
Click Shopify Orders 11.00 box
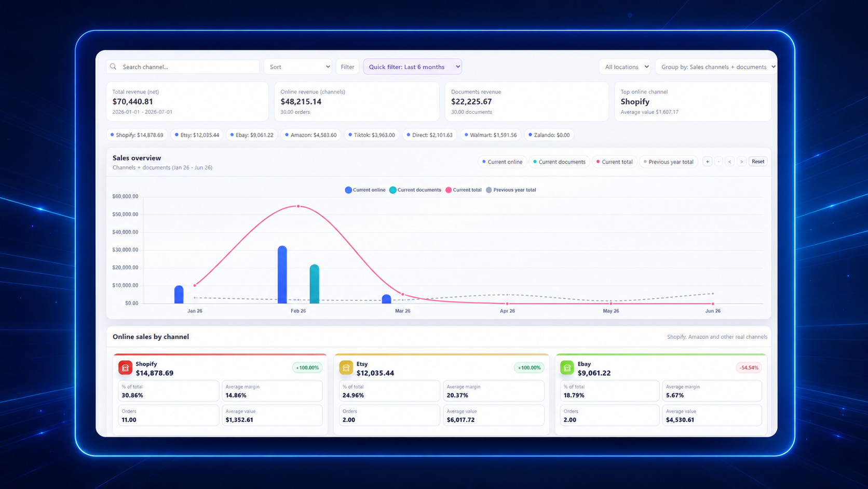[x=169, y=416]
